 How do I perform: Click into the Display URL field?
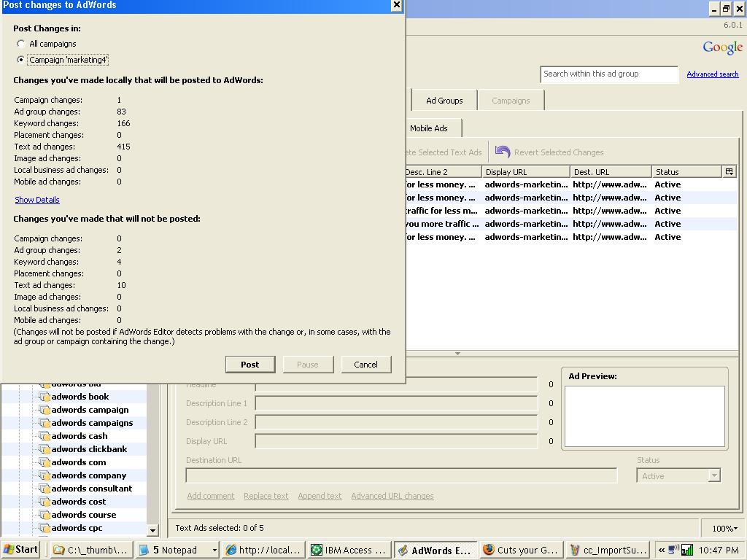(x=396, y=441)
